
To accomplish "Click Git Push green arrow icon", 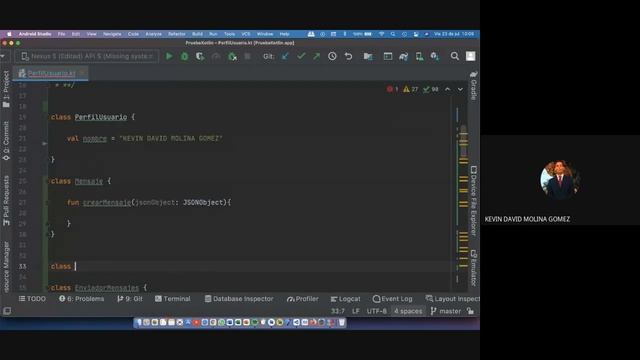I will pos(316,56).
